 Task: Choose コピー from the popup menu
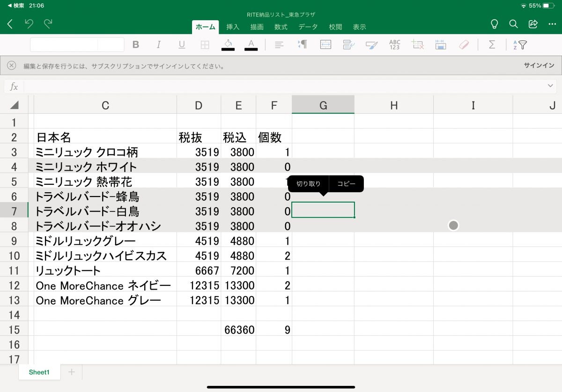347,184
